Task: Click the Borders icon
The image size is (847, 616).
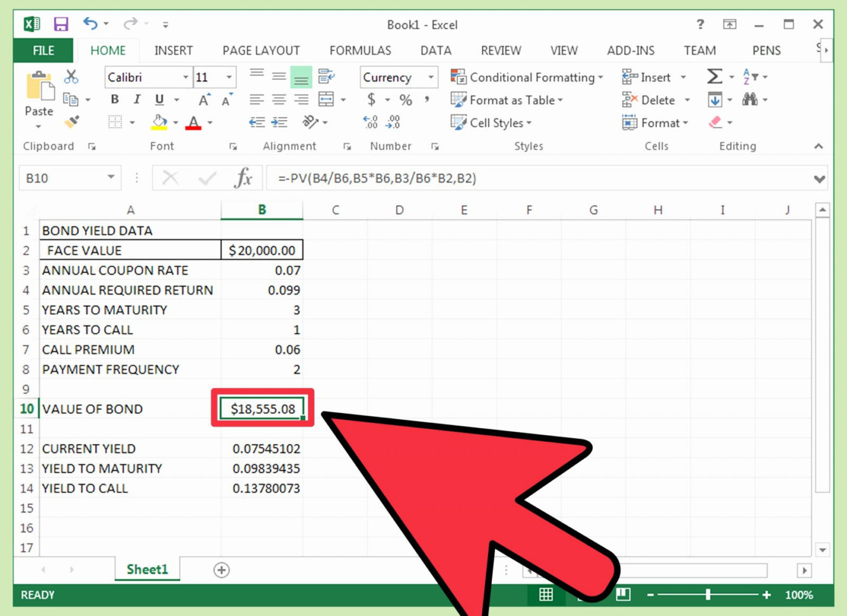Action: 115,122
